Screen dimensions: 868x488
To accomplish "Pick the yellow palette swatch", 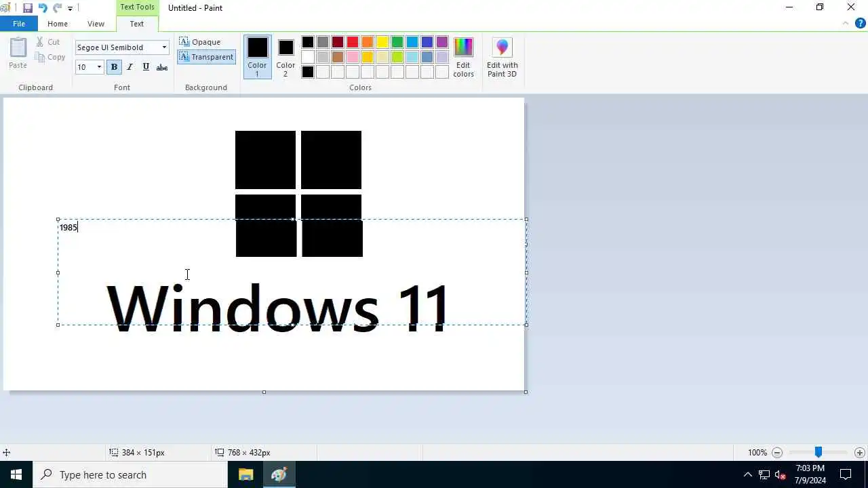I will (x=382, y=42).
